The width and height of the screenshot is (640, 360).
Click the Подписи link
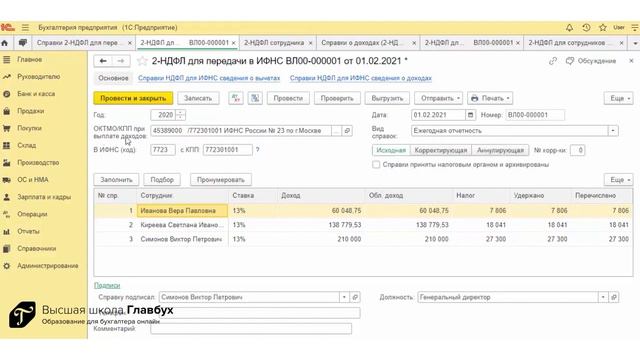[107, 285]
